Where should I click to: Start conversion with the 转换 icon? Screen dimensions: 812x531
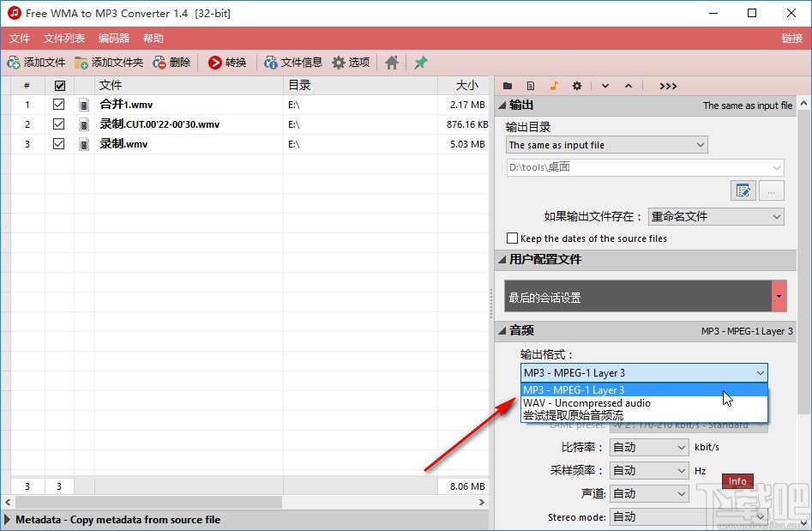pos(227,62)
